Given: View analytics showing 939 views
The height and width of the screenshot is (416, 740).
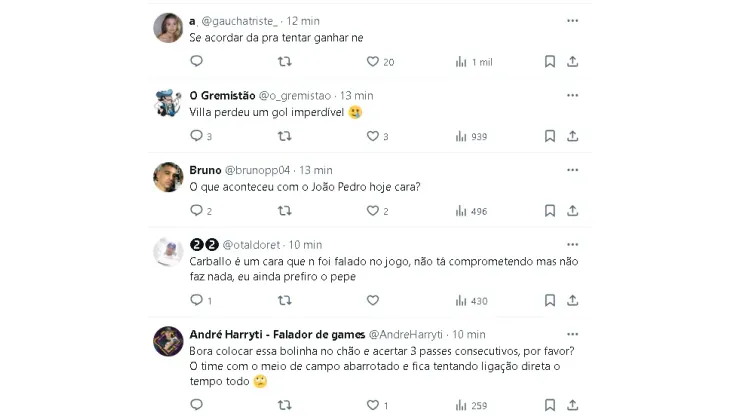Looking at the screenshot, I should click(471, 137).
